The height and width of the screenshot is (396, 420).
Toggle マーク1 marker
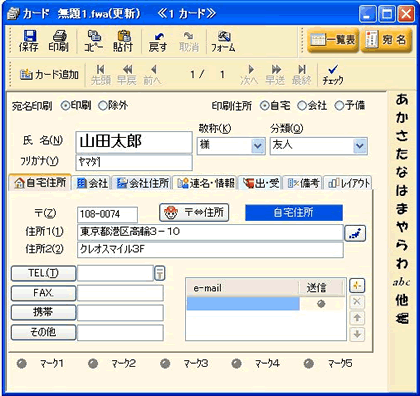[22, 363]
